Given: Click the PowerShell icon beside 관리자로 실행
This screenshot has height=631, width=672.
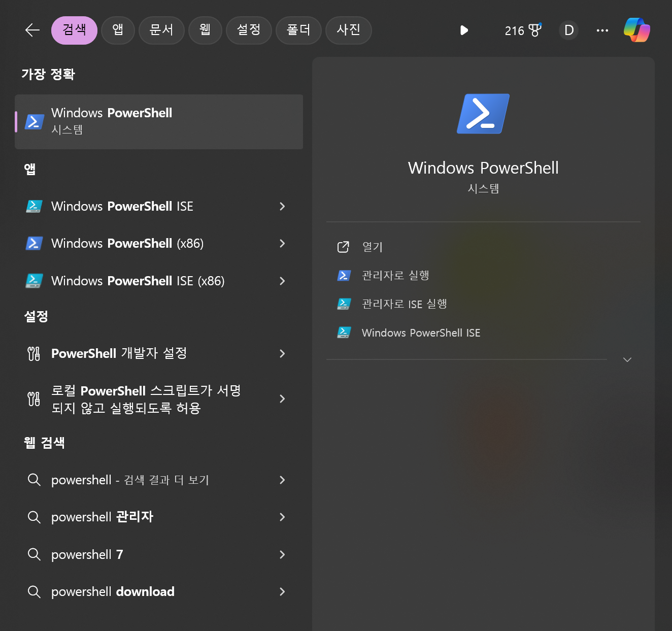Looking at the screenshot, I should 344,276.
